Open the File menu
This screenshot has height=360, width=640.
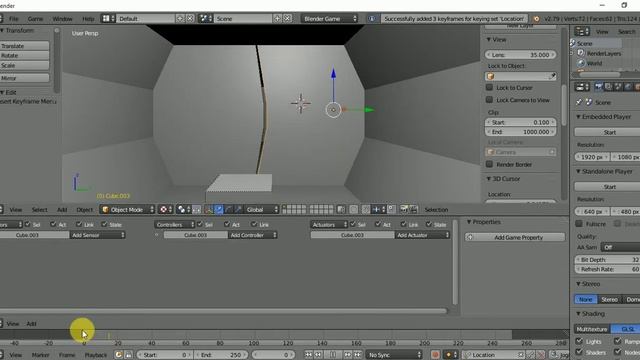pos(13,19)
